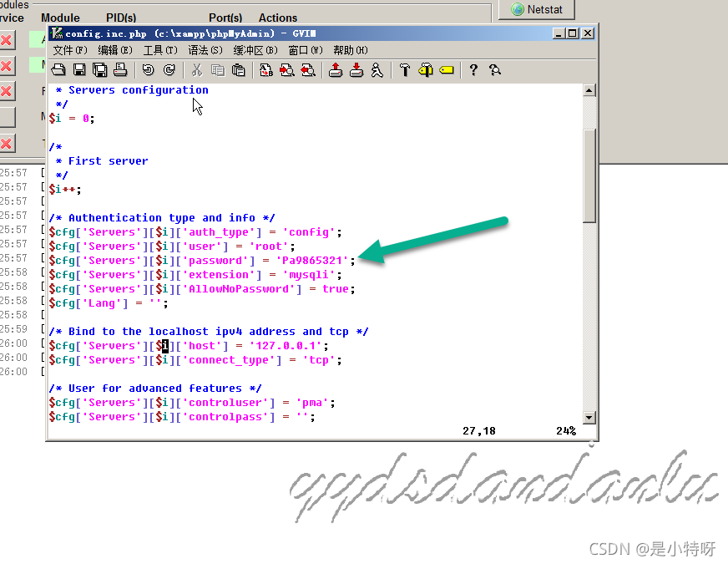Click the 27,18 cursor position indicator
Image resolution: width=728 pixels, height=564 pixels.
(478, 431)
